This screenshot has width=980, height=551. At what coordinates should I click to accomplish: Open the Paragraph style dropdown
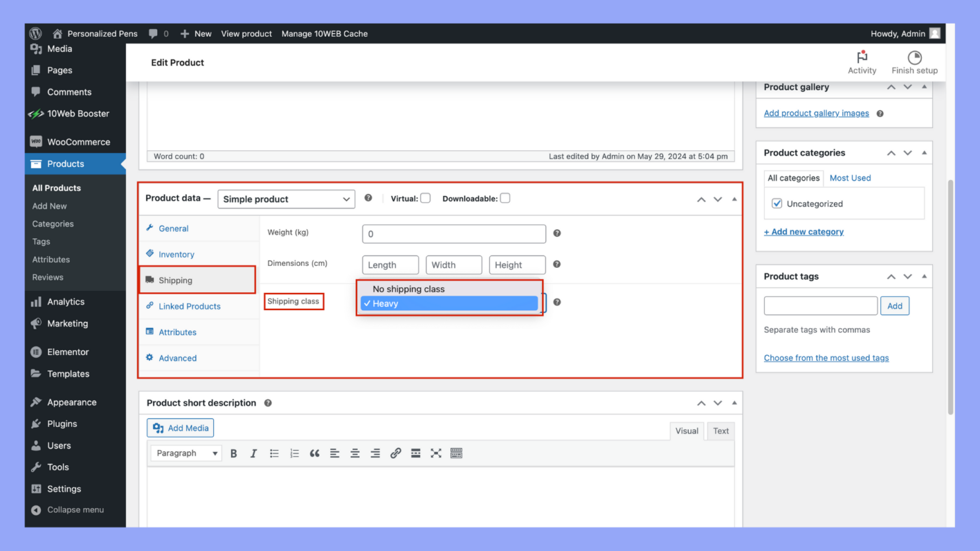coord(186,453)
